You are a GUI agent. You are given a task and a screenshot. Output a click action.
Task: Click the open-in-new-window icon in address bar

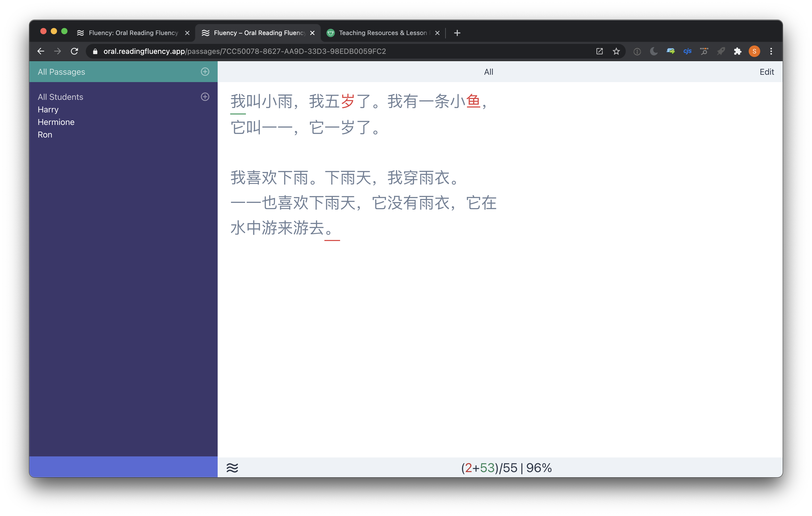600,51
